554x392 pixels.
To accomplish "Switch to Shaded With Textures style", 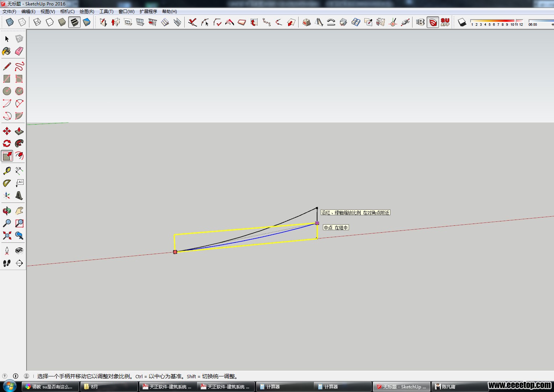I will pyautogui.click(x=74, y=22).
